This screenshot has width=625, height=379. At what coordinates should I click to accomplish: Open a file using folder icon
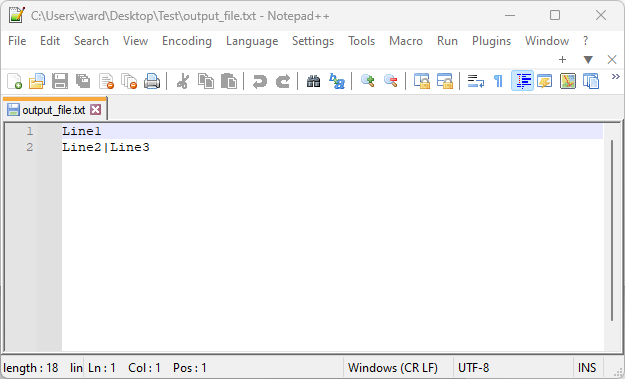[x=37, y=81]
